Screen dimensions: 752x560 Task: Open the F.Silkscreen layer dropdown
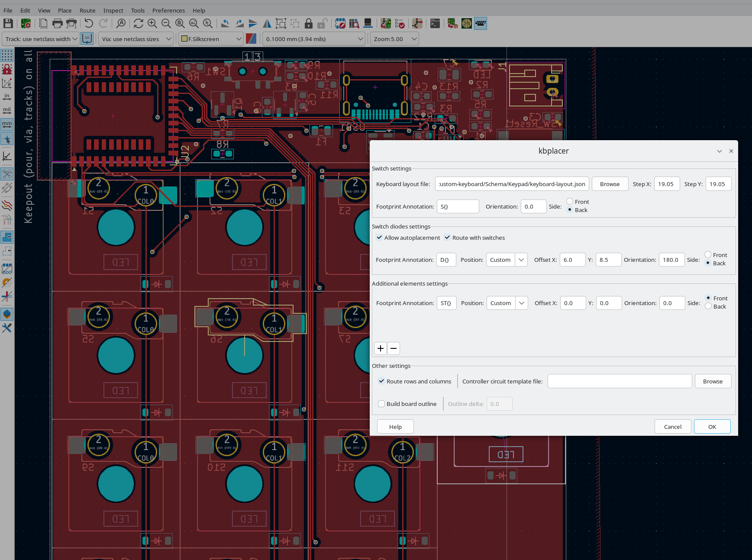tap(211, 39)
